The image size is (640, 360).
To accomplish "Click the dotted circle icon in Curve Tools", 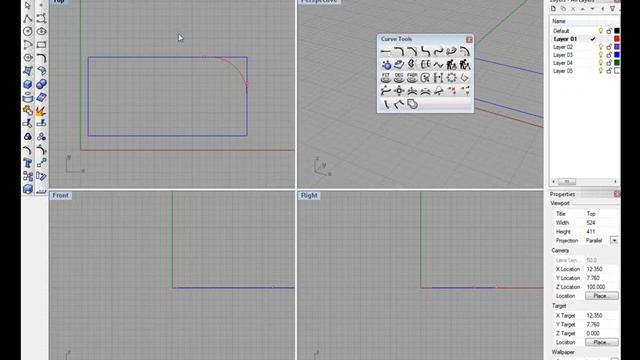I will [451, 78].
